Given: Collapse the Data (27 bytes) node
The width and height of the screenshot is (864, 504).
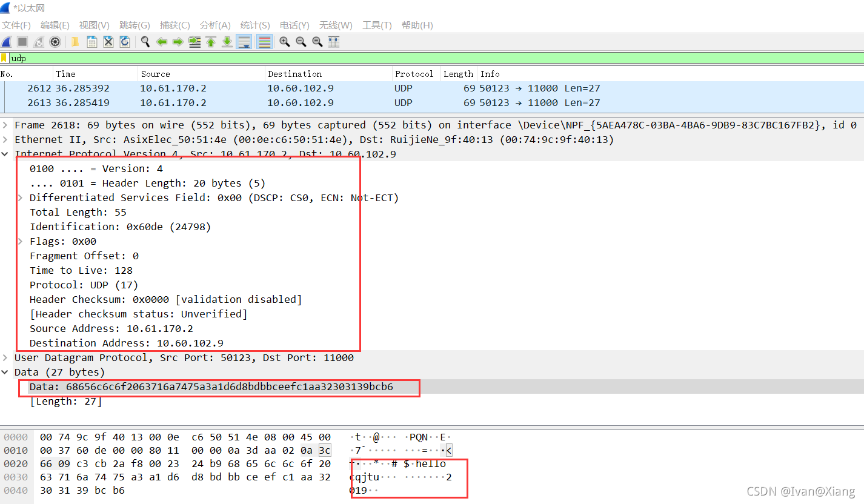Looking at the screenshot, I should [5, 373].
